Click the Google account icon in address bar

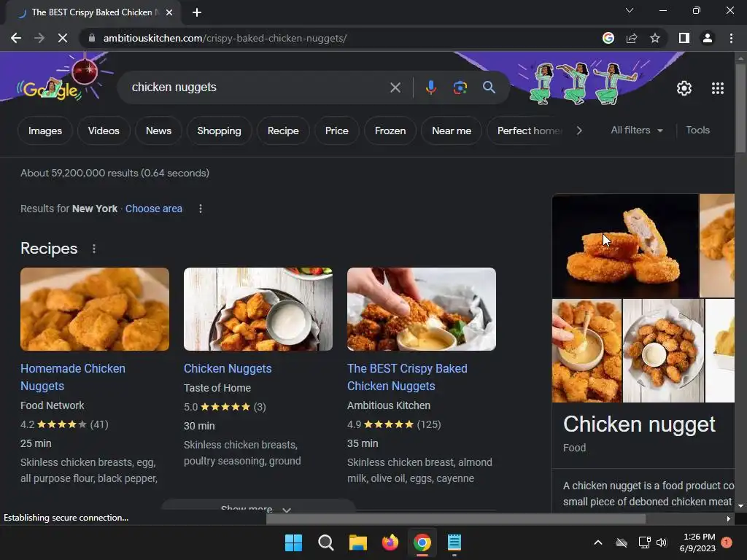pos(608,38)
